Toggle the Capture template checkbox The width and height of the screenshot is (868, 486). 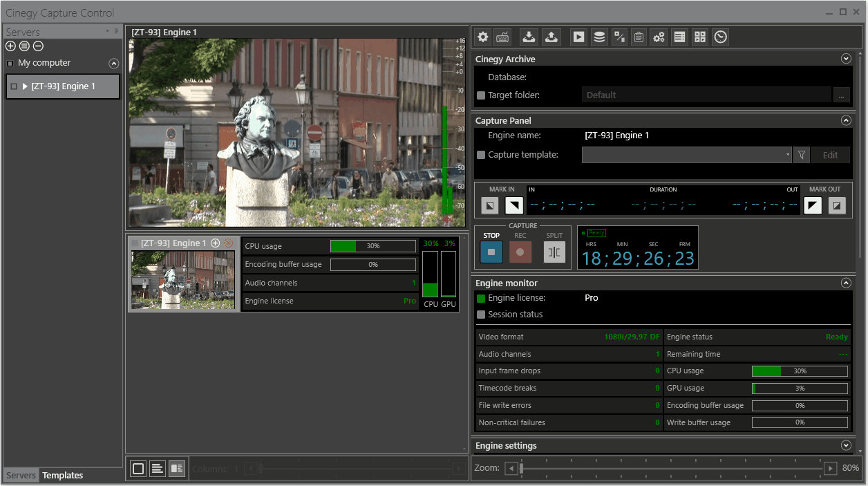pos(481,156)
